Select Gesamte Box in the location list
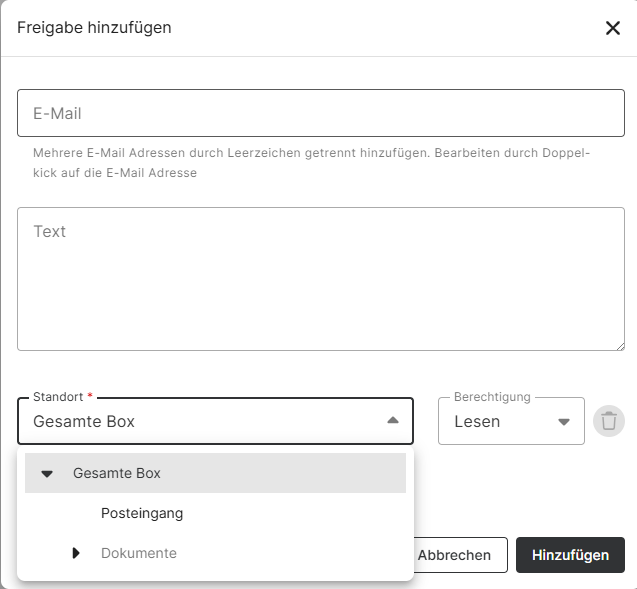 click(117, 473)
